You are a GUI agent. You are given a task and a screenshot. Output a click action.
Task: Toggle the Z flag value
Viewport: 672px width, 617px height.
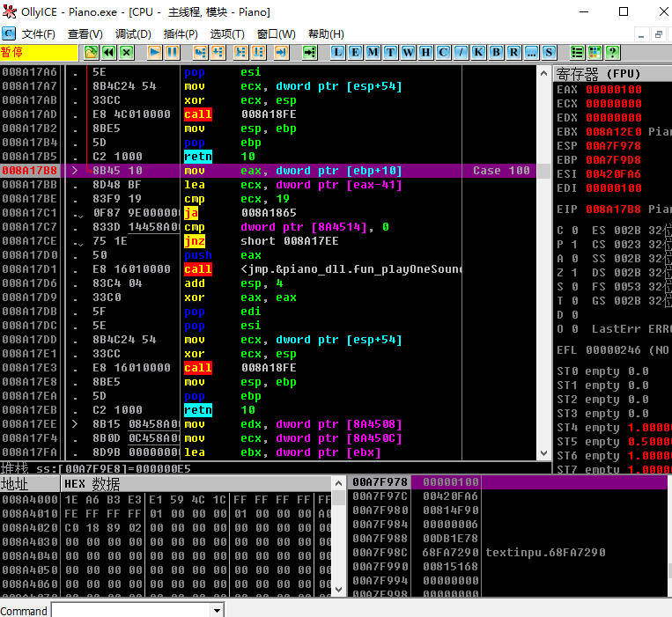coord(575,273)
